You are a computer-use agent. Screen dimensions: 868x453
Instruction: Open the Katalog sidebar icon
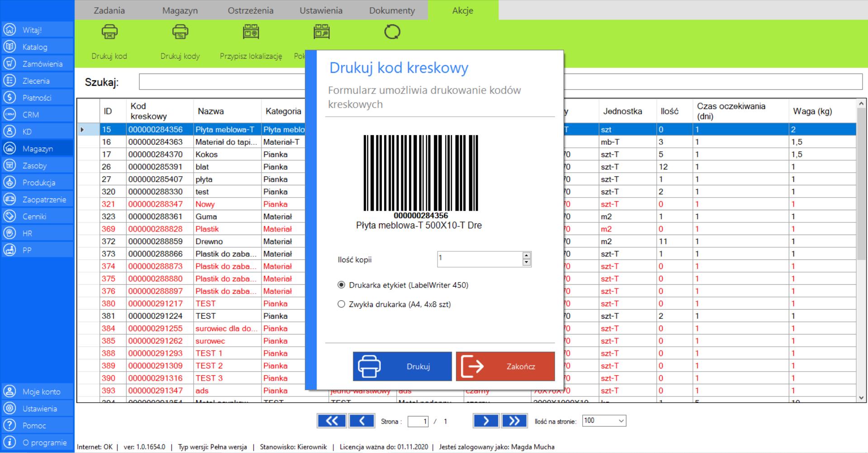click(x=9, y=47)
